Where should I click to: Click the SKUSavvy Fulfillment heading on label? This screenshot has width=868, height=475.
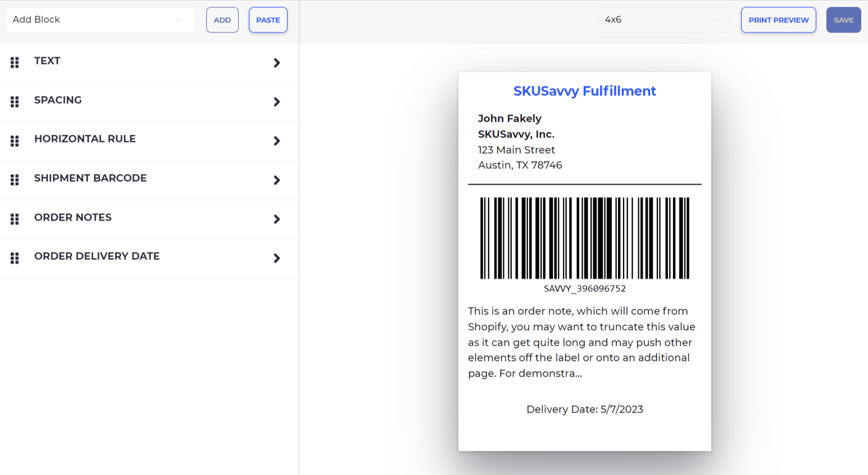tap(585, 91)
